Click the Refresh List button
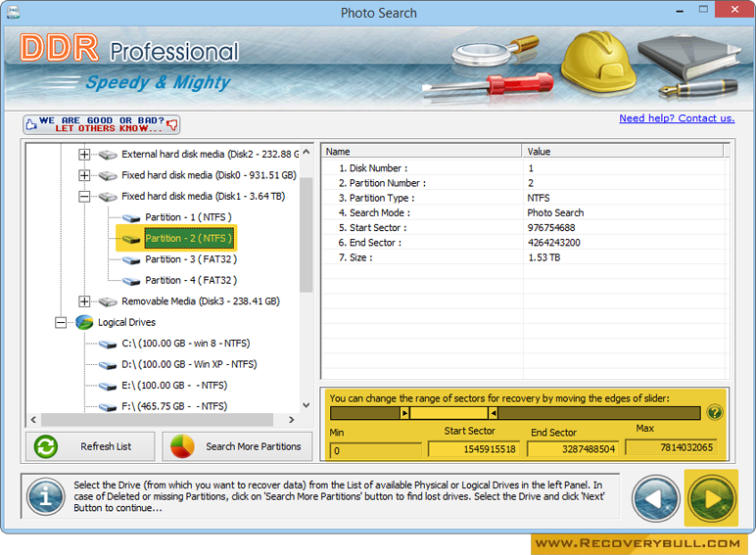Screen dimensions: 756x555 (90, 446)
